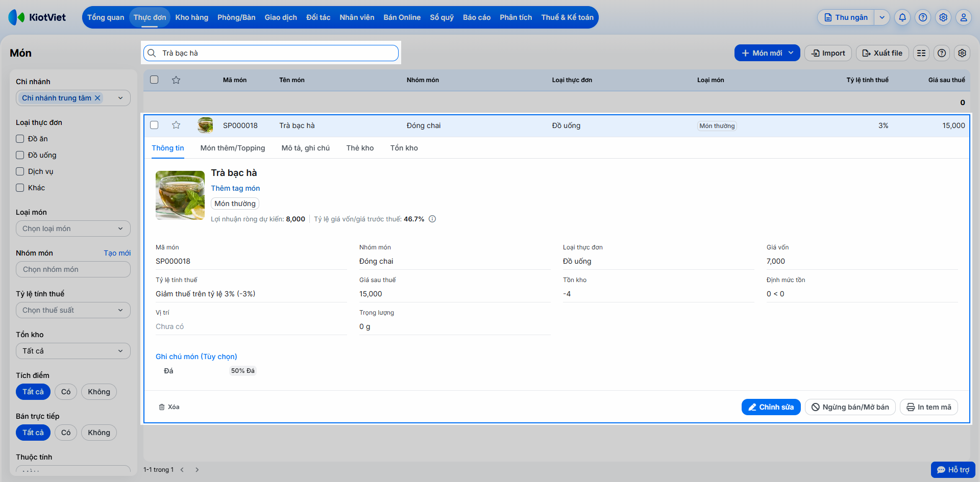Star the Trà bạc hà item row
Screen dimensions: 980x482
click(x=176, y=125)
